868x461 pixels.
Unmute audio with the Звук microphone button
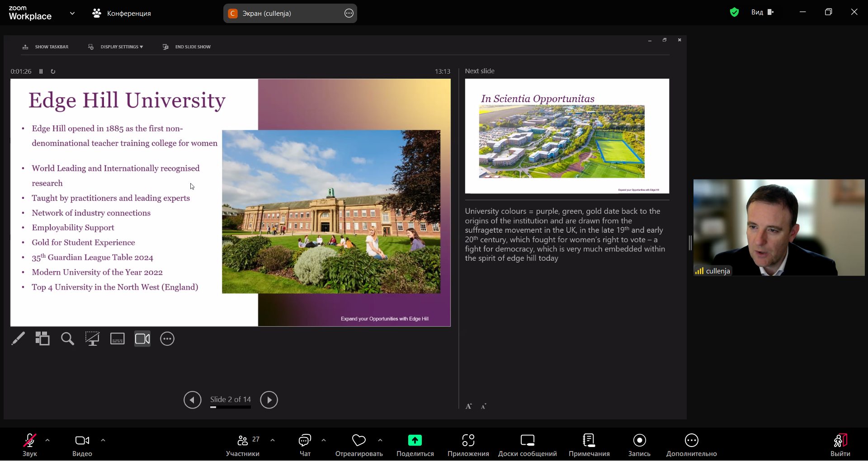click(x=30, y=445)
